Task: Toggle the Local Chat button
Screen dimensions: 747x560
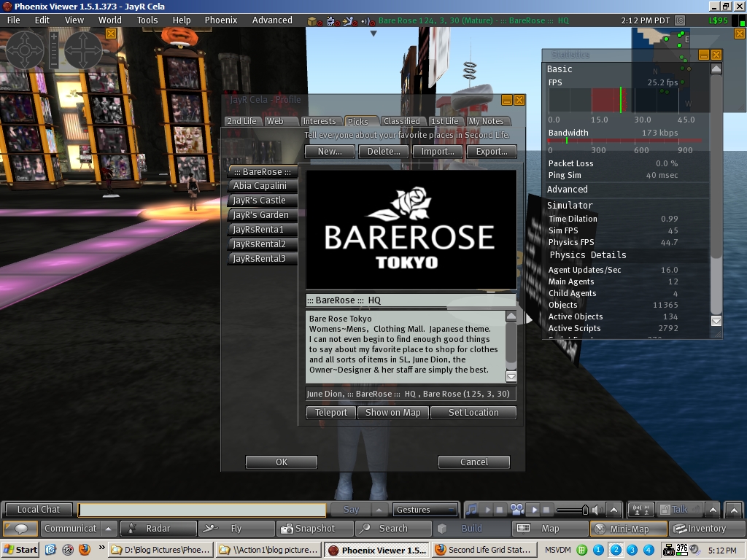Action: (39, 510)
